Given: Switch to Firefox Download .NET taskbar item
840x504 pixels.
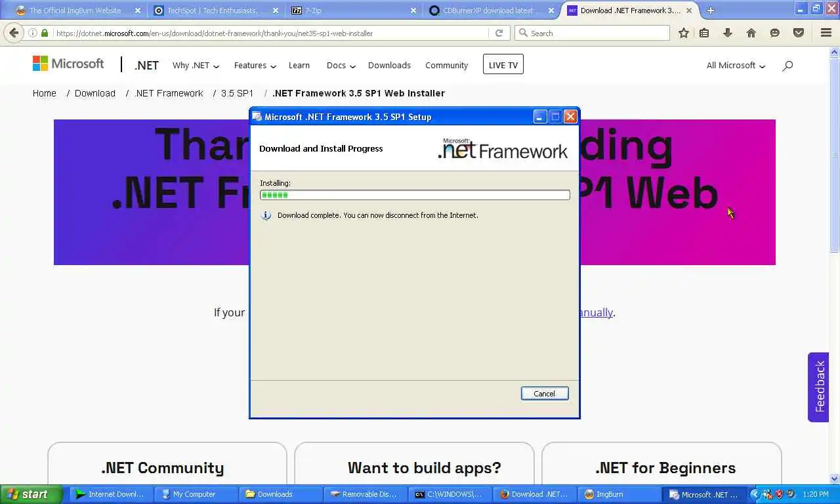Looking at the screenshot, I should (x=534, y=494).
